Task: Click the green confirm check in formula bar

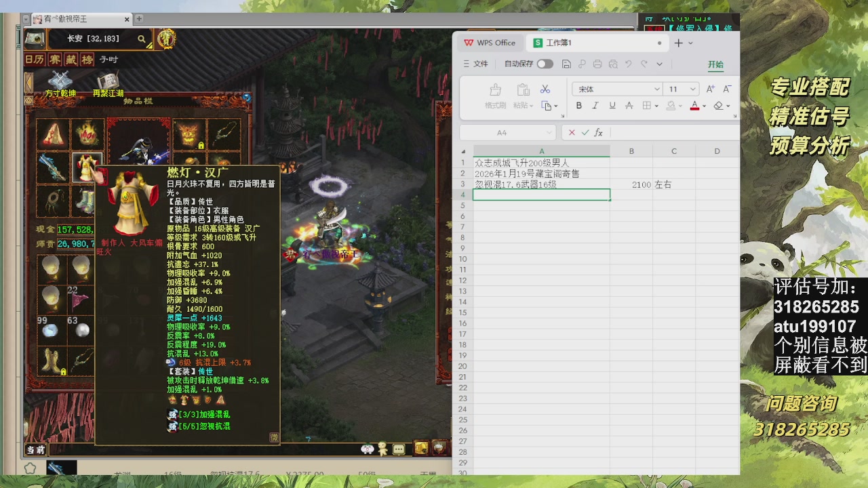Action: [x=585, y=133]
